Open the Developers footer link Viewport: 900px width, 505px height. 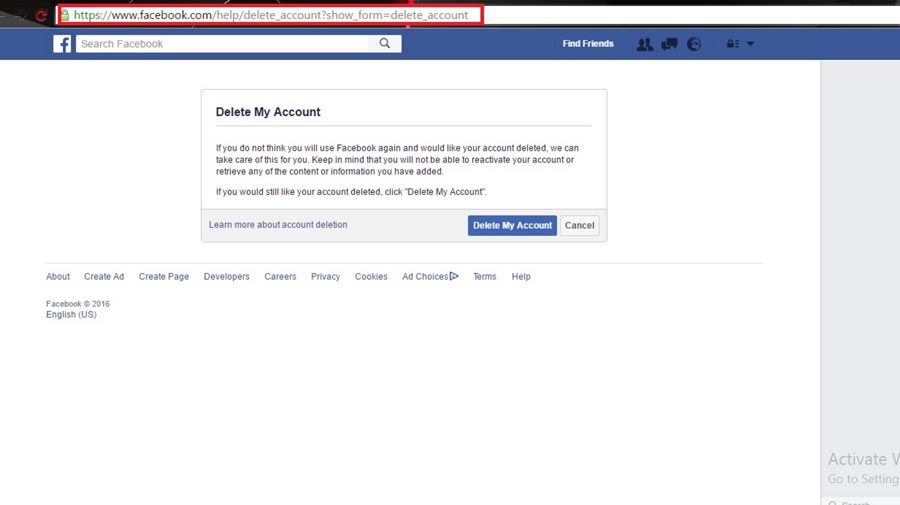(x=226, y=277)
